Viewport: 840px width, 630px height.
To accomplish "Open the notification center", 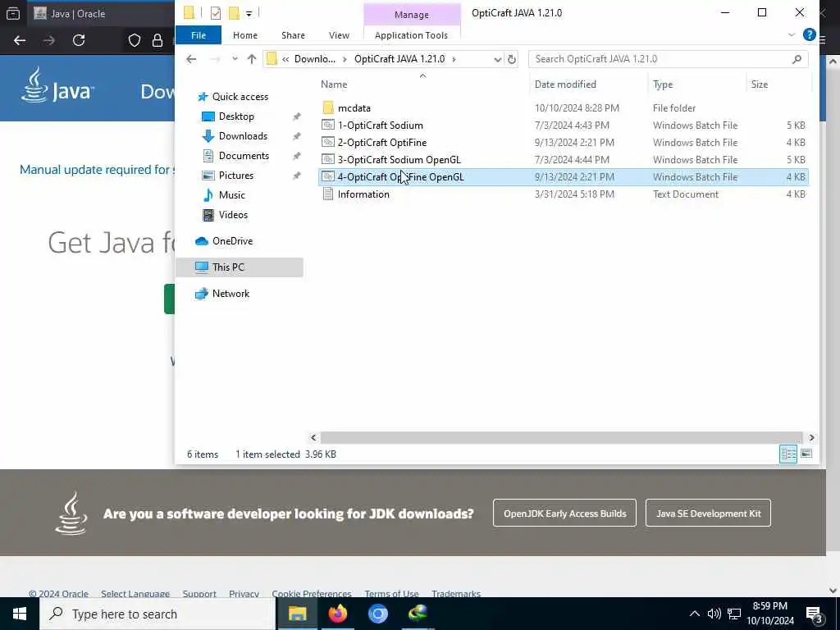I will point(815,614).
